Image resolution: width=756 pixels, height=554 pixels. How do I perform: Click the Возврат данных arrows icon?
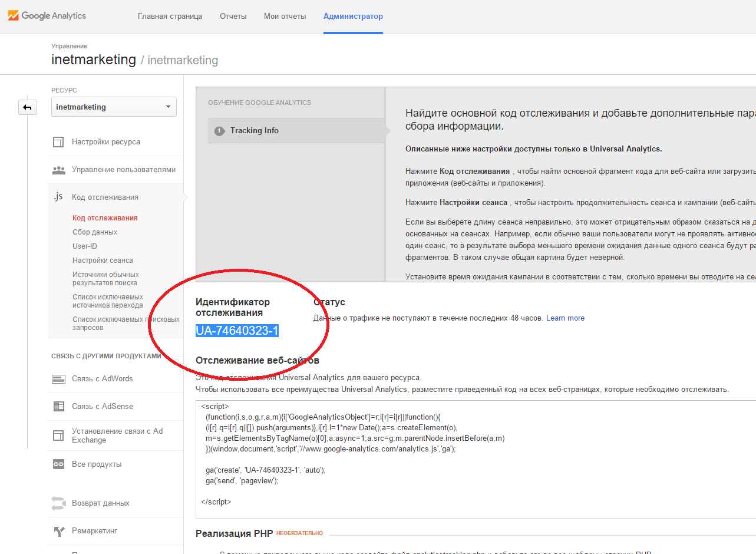pyautogui.click(x=58, y=503)
